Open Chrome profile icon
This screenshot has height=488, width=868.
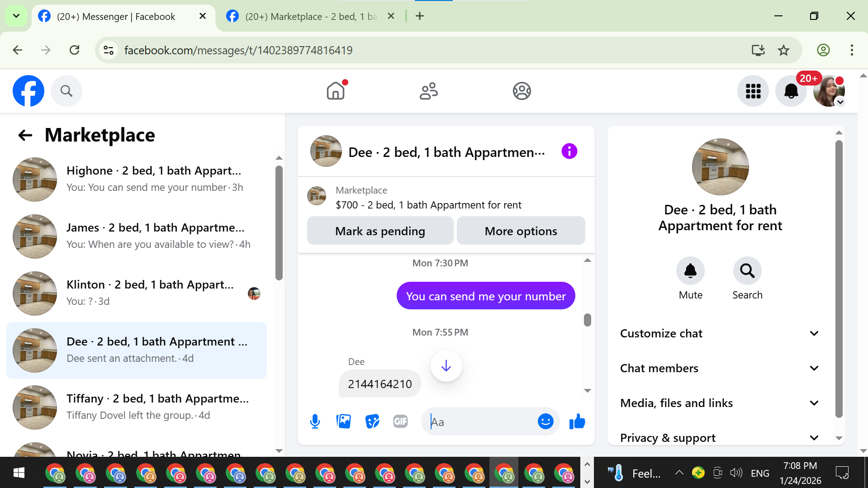click(x=823, y=50)
